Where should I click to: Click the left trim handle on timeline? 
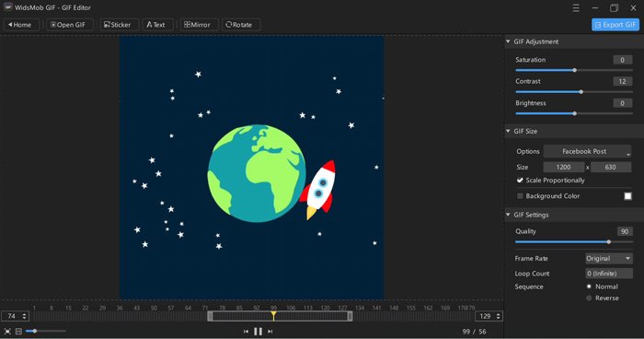[211, 316]
